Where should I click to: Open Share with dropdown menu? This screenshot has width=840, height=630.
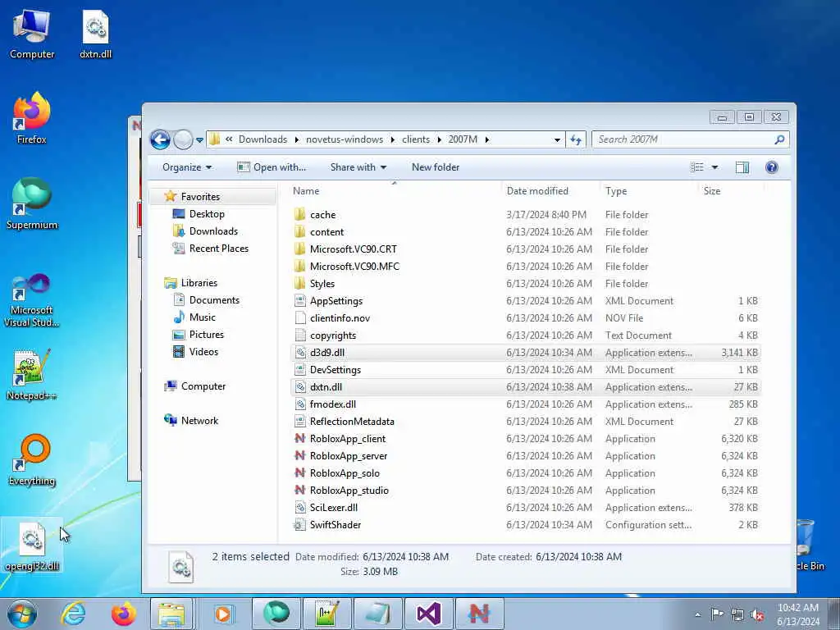coord(358,167)
